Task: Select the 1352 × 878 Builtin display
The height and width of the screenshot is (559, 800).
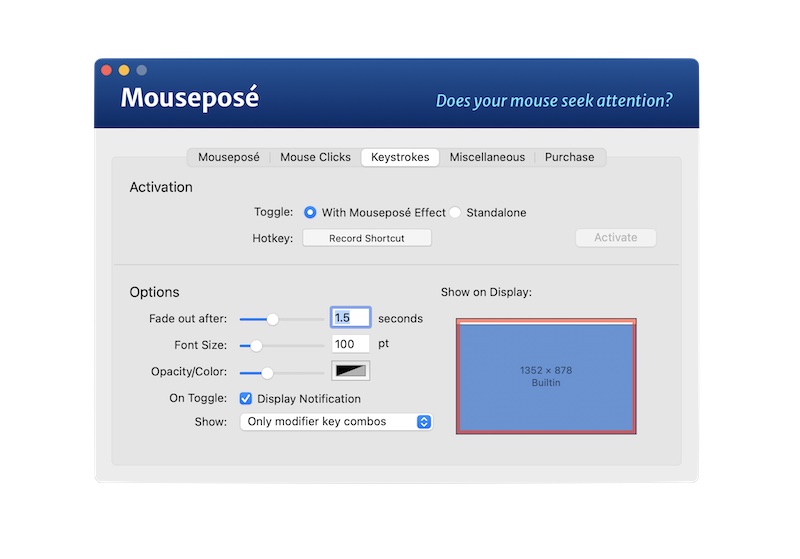Action: coord(546,376)
